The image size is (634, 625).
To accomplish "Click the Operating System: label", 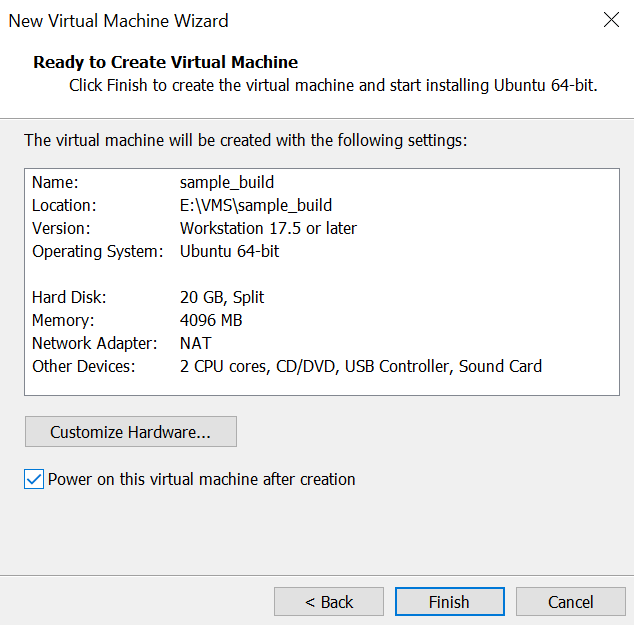I will pos(97,251).
